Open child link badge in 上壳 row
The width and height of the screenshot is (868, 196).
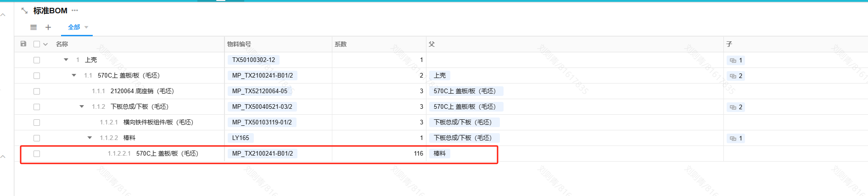[x=736, y=60]
